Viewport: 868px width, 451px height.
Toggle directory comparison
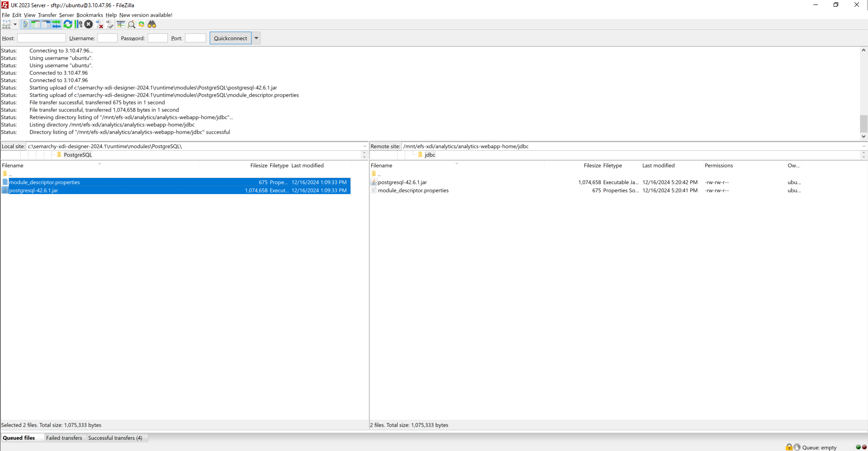(131, 24)
